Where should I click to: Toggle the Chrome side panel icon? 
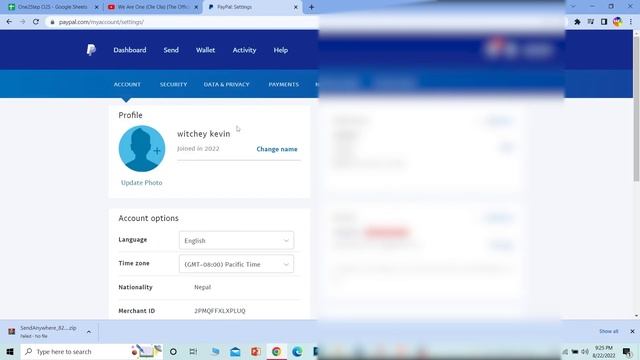click(x=604, y=22)
